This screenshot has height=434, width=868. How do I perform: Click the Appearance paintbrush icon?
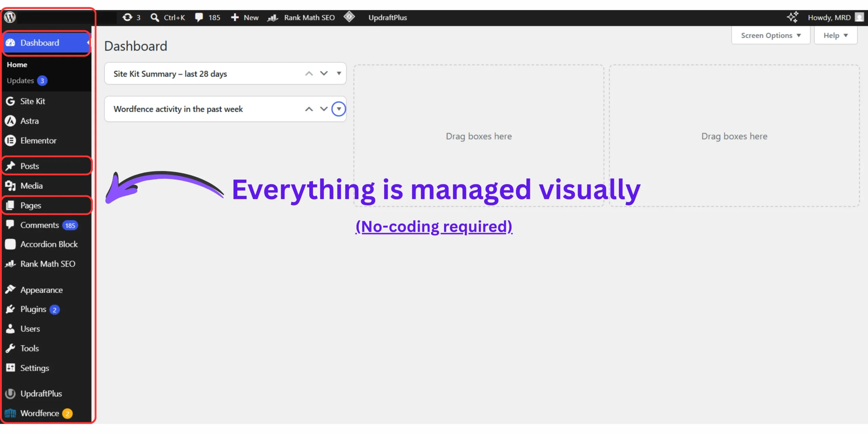[11, 289]
